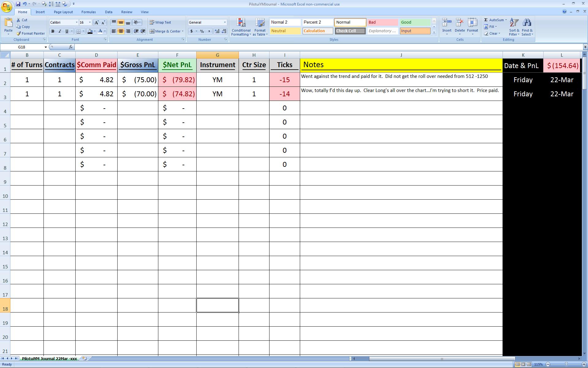The height and width of the screenshot is (368, 588).
Task: Apply accounting dollar number format
Action: (192, 31)
